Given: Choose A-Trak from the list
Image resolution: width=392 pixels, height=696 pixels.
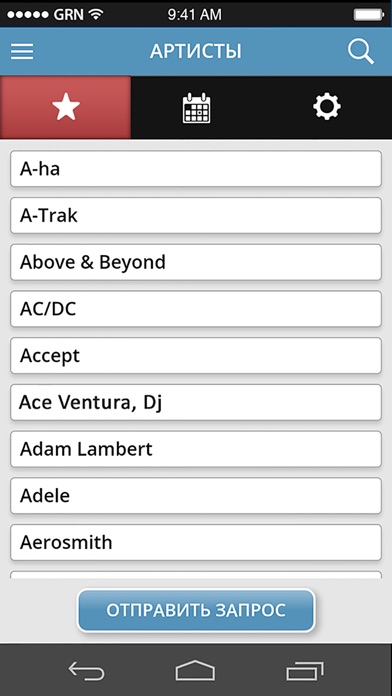Looking at the screenshot, I should [196, 215].
